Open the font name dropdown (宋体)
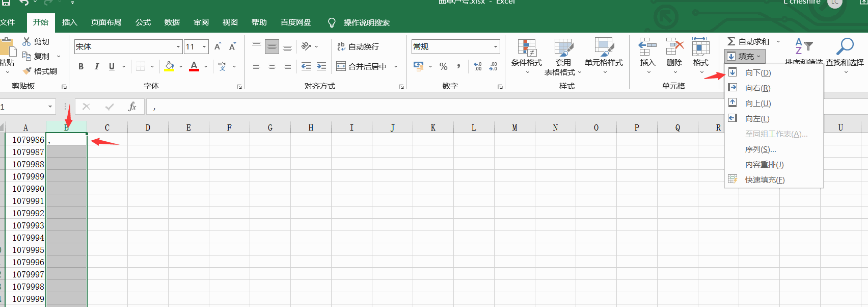Viewport: 868px width, 307px height. click(x=178, y=47)
